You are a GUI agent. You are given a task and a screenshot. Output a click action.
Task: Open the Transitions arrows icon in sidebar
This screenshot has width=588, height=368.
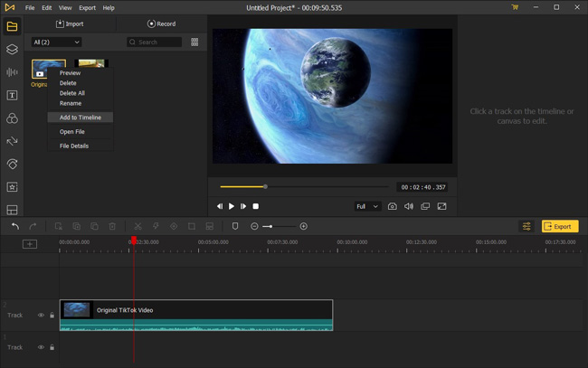coord(12,141)
